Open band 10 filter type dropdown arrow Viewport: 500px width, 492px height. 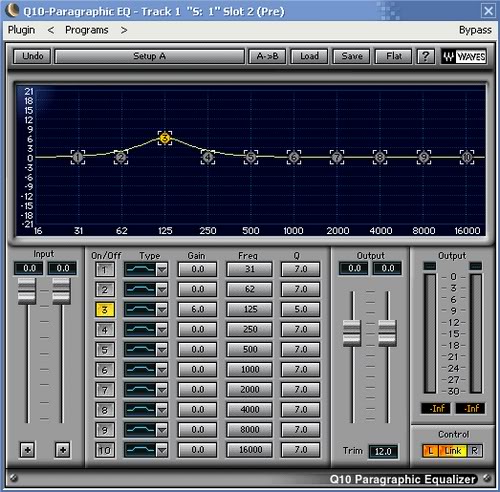[162, 450]
